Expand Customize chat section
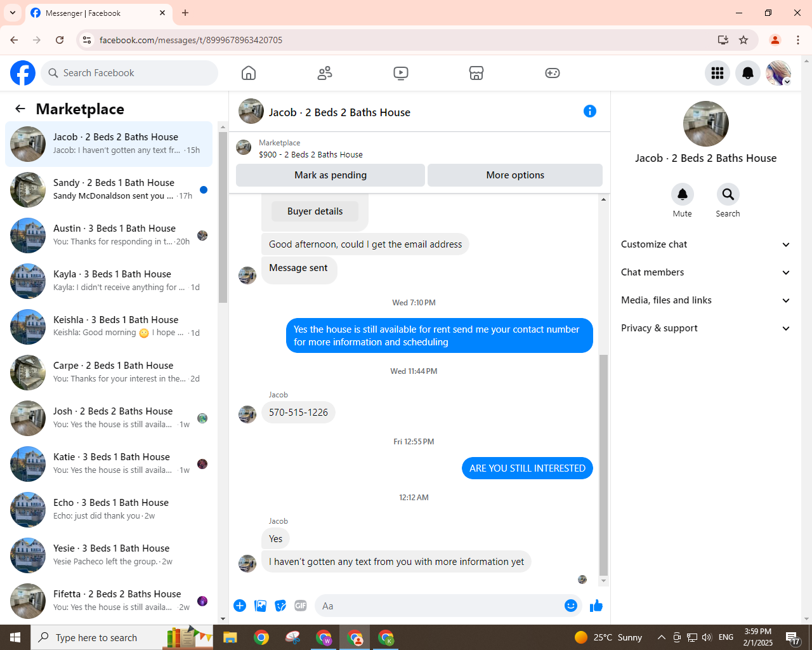The width and height of the screenshot is (812, 650). (x=705, y=244)
